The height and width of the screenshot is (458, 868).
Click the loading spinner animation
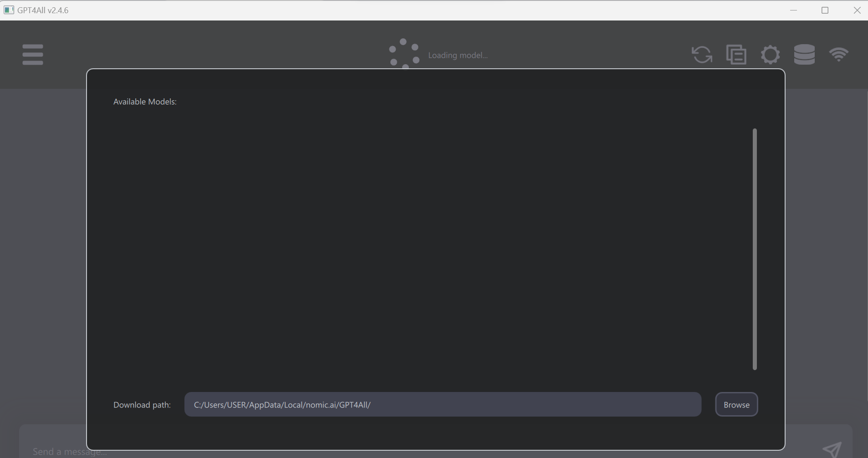pyautogui.click(x=403, y=54)
